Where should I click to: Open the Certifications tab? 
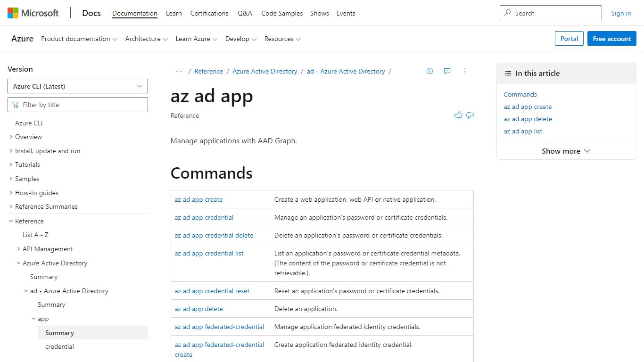209,13
